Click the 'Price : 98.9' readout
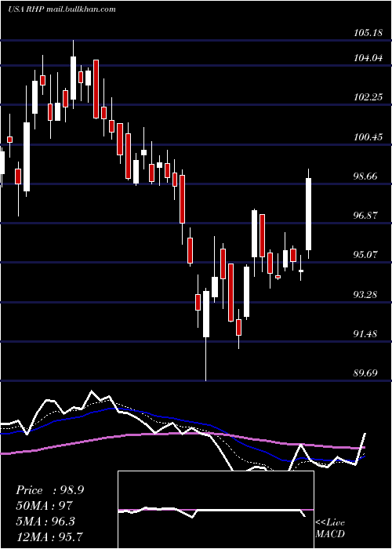This screenshot has height=549, width=392. pyautogui.click(x=49, y=490)
